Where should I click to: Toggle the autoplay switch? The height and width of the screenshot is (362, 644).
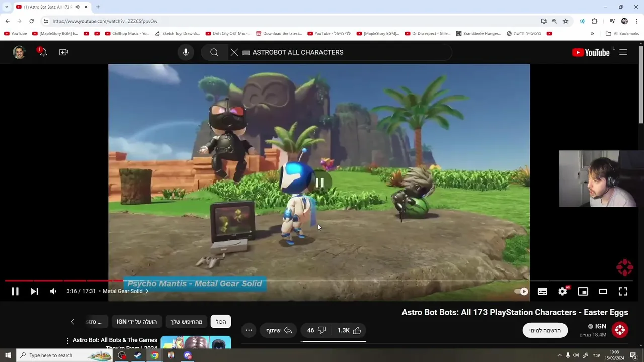[521, 291]
